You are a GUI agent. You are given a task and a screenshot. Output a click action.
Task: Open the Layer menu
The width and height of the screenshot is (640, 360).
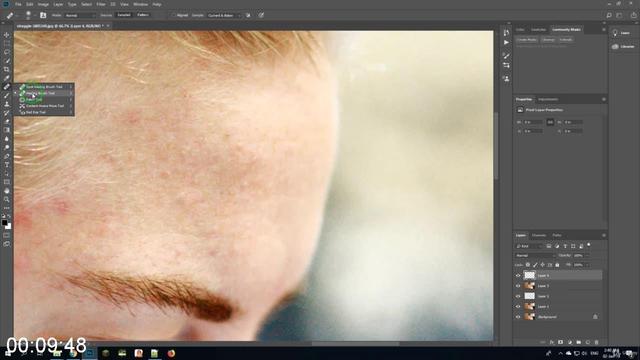coord(58,4)
